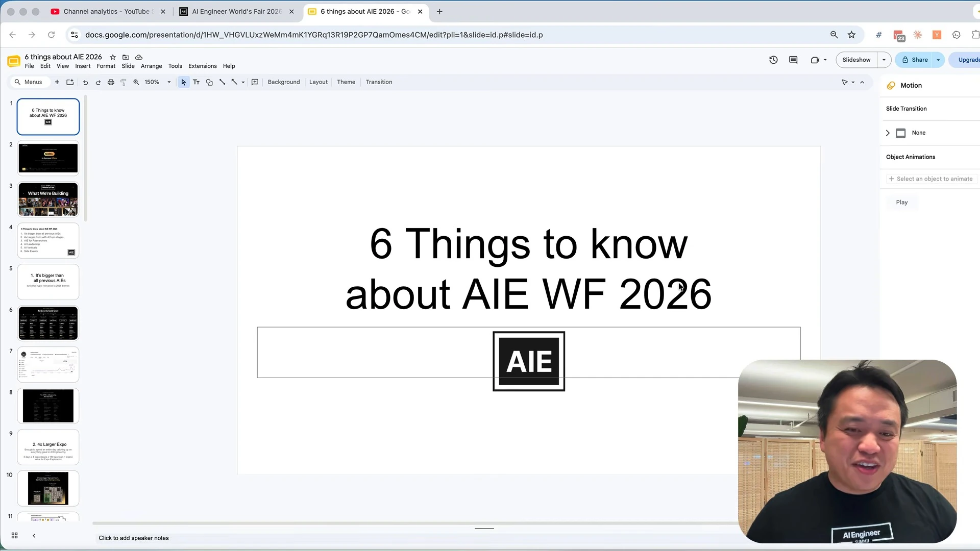
Task: Click the undo arrow icon
Action: pos(85,82)
